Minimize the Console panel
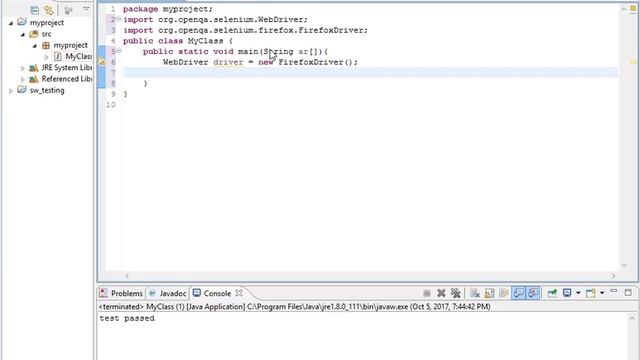Image resolution: width=640 pixels, height=360 pixels. [x=614, y=291]
